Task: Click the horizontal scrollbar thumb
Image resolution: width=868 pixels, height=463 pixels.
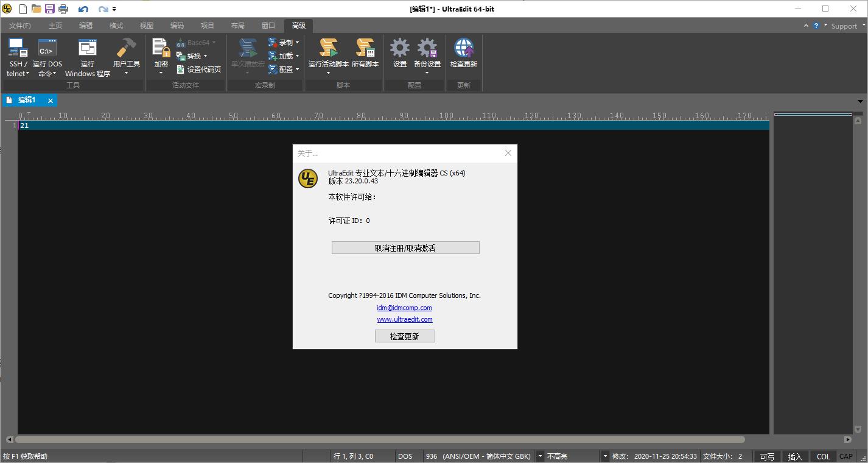Action: pyautogui.click(x=380, y=439)
